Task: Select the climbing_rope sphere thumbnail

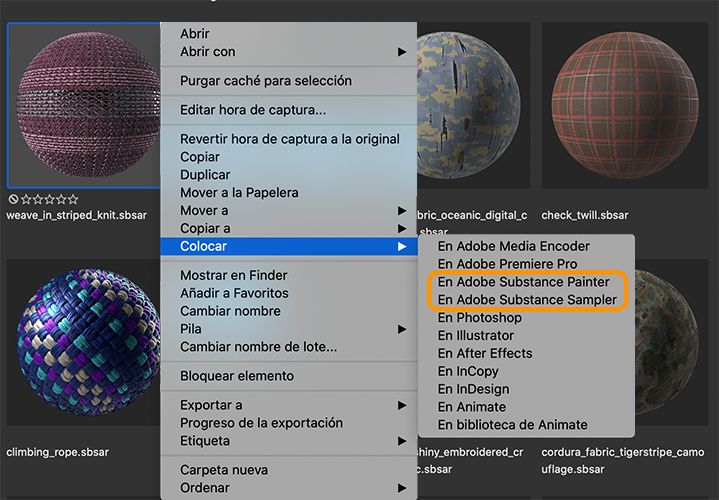Action: pos(84,342)
